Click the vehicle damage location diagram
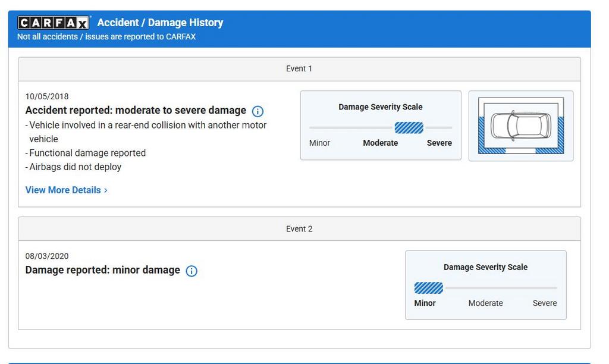609x364 pixels. 521,126
